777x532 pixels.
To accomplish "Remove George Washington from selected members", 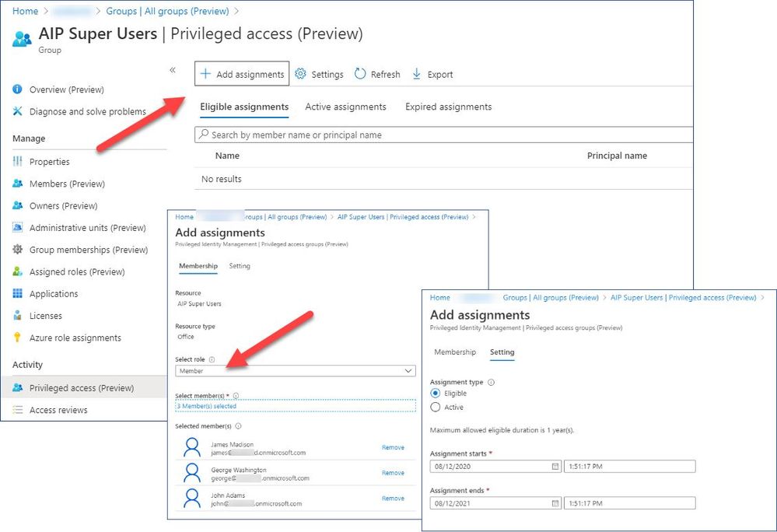I will coord(393,473).
